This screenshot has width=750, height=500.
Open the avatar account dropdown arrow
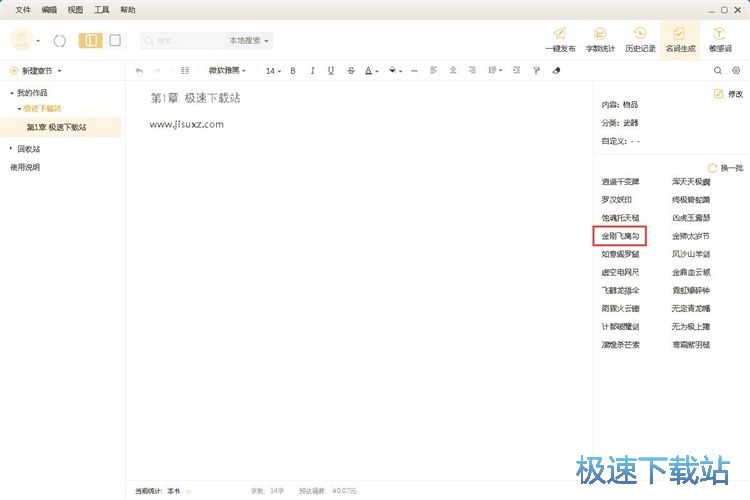38,41
